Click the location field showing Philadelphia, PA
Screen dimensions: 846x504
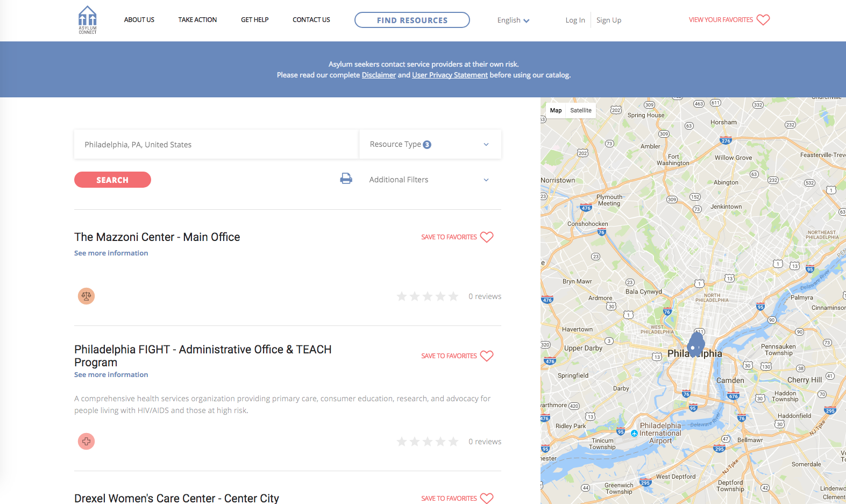pos(216,144)
